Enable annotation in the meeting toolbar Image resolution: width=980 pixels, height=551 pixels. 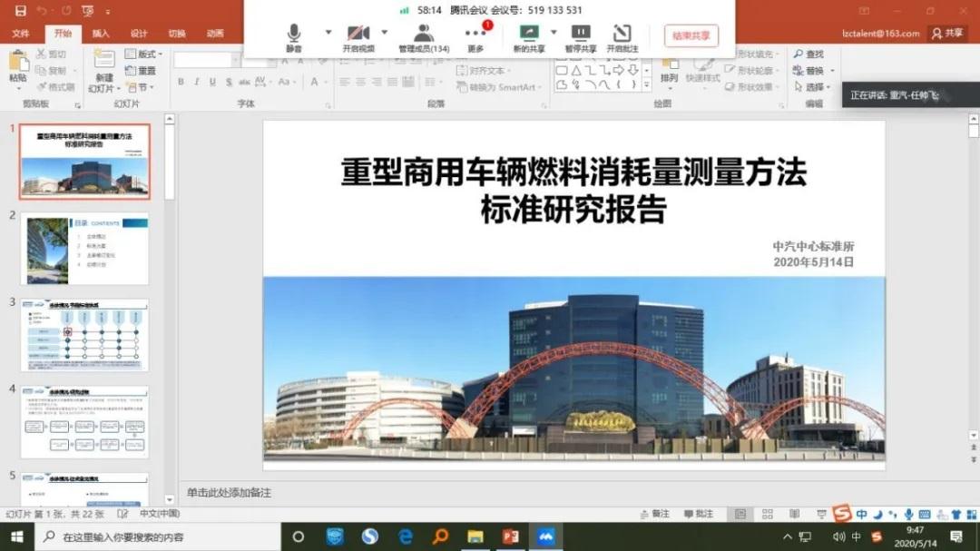pyautogui.click(x=622, y=36)
